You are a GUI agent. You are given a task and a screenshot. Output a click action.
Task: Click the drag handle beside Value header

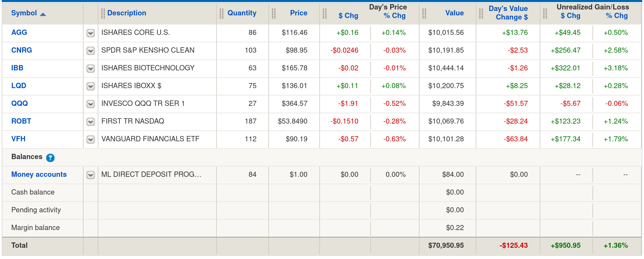point(424,13)
